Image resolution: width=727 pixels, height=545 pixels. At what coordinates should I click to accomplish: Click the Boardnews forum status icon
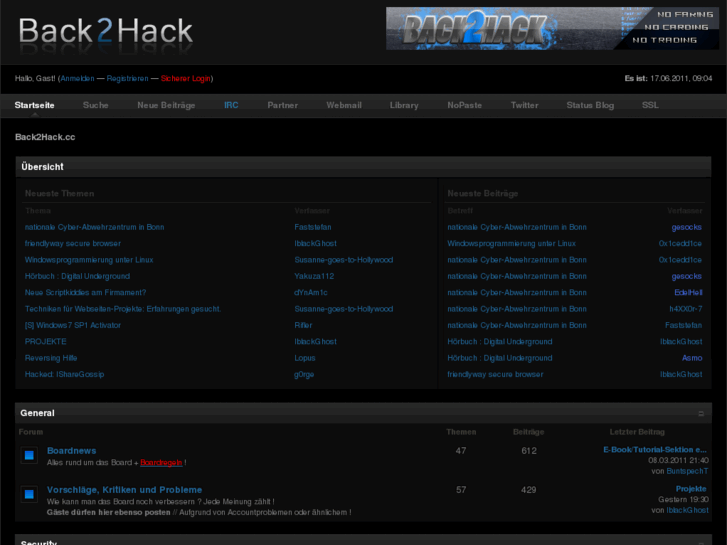29,455
